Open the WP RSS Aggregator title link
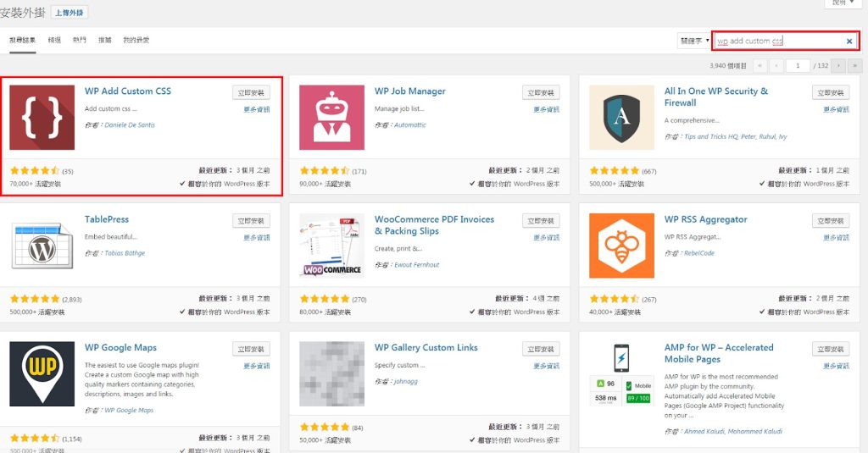This screenshot has width=868, height=453. [706, 219]
